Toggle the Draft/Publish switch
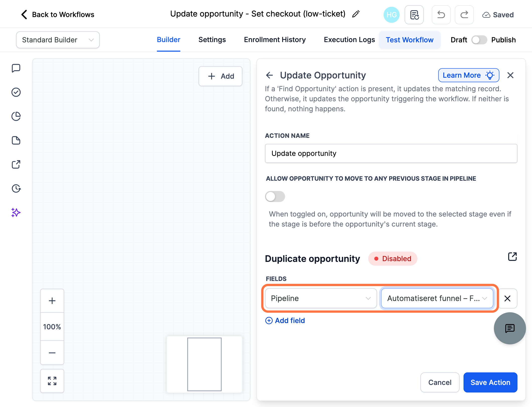The width and height of the screenshot is (532, 407). coord(479,40)
